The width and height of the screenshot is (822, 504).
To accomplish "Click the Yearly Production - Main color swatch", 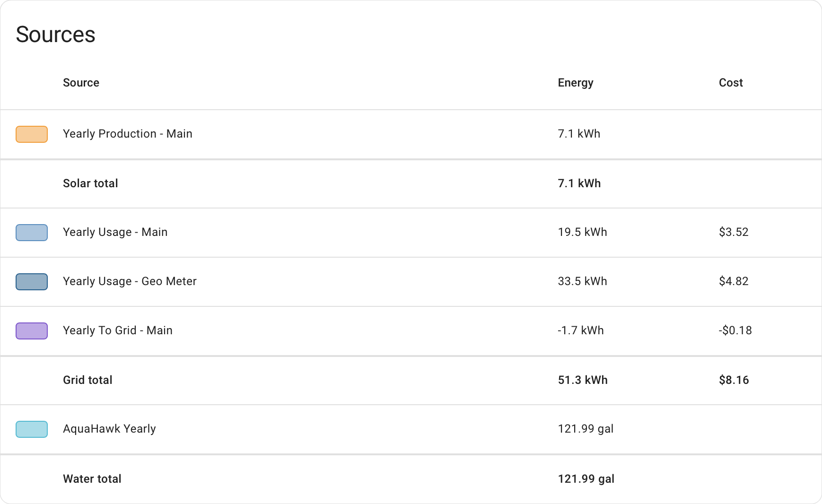I will coord(31,134).
